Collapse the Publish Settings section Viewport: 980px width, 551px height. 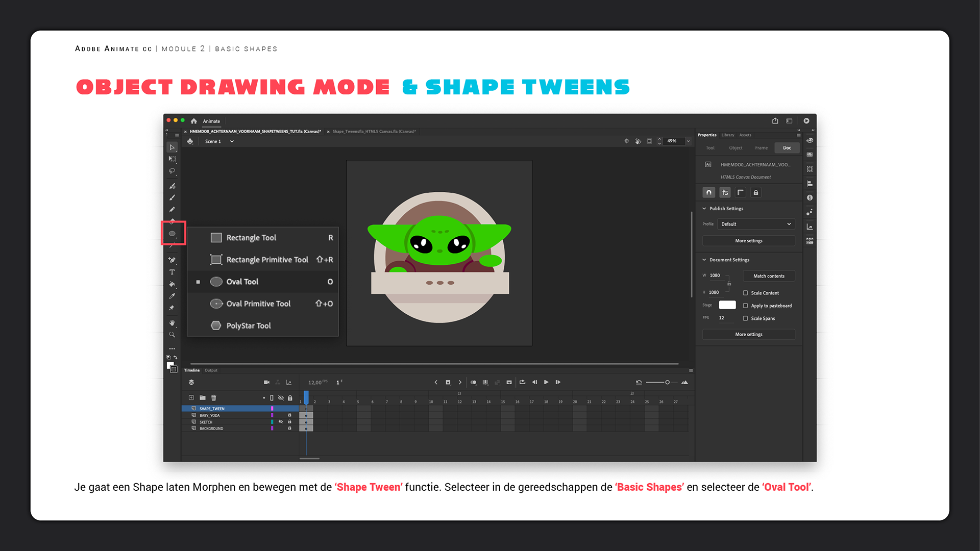point(704,209)
